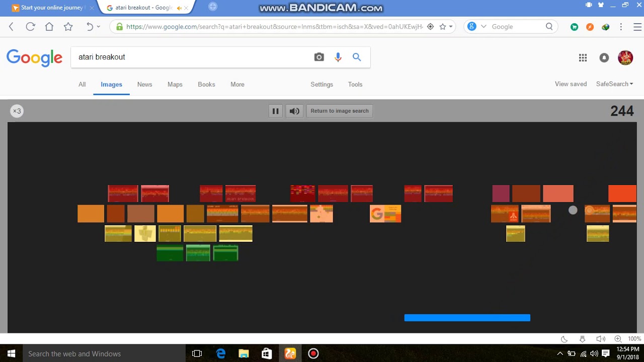644x362 pixels.
Task: Expand the favorites dropdown next to star
Action: pos(451,27)
